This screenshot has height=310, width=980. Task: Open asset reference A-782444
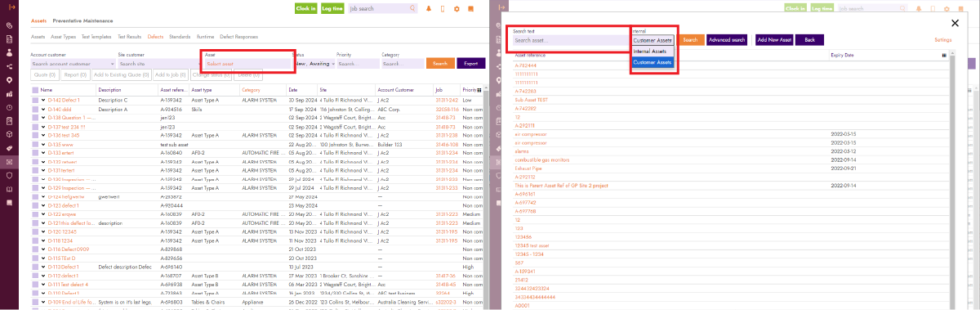click(x=525, y=65)
